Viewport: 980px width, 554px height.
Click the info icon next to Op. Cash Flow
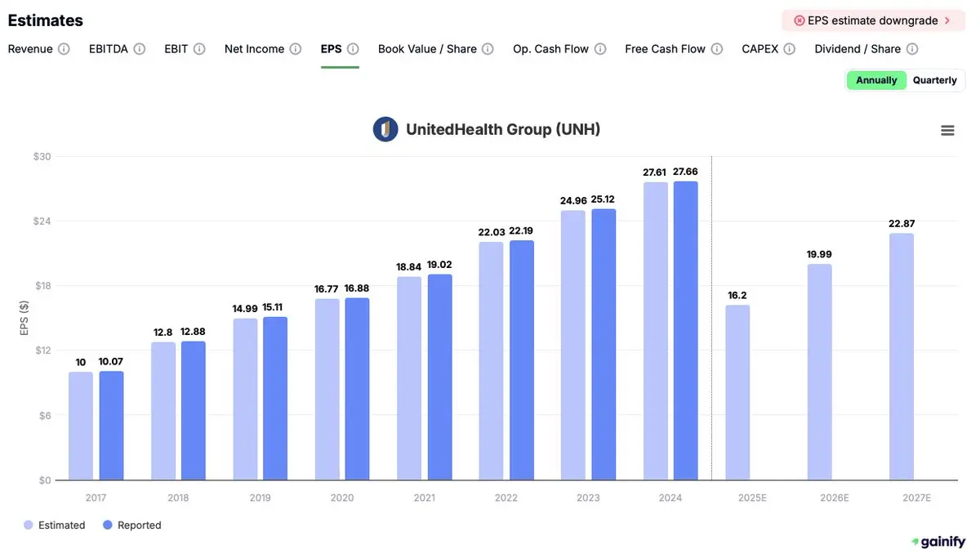[600, 49]
